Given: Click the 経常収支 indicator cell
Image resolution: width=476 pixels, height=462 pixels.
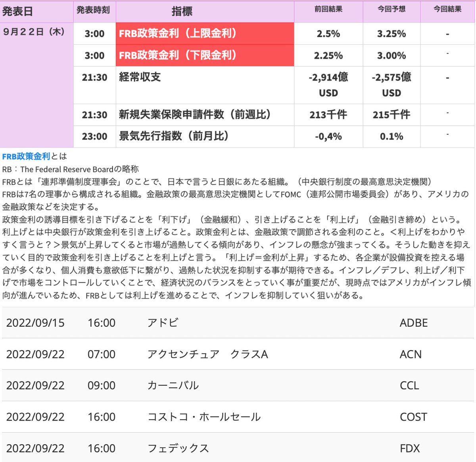Looking at the screenshot, I should coord(205,85).
